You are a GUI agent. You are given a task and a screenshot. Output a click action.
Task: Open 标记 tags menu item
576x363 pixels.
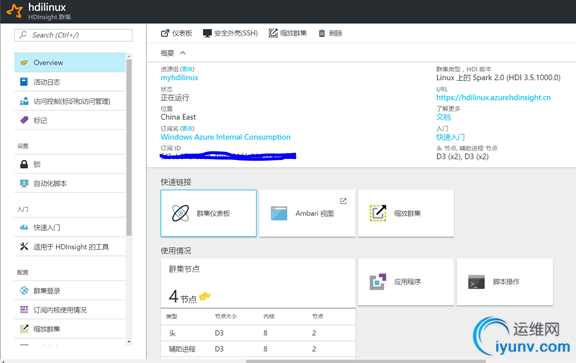70,120
